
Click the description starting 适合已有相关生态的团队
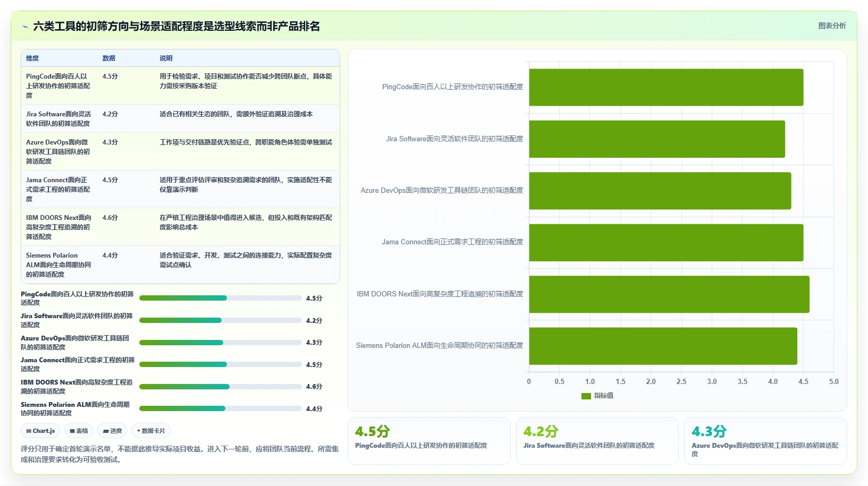[x=237, y=114]
